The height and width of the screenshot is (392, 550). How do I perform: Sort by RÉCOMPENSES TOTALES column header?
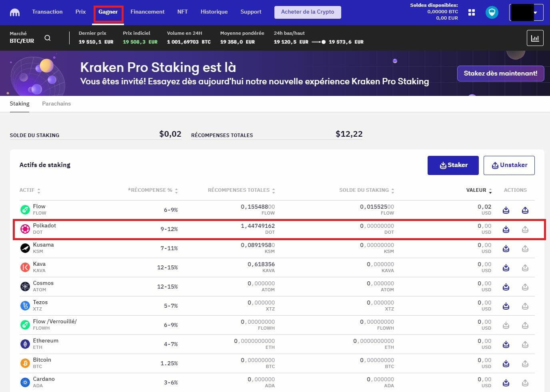pos(242,190)
